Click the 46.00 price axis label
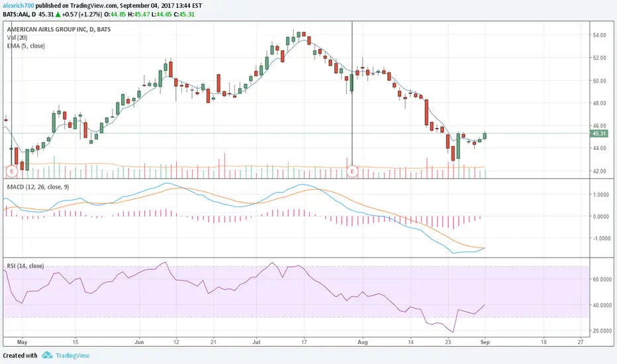Screen dimensions: 617x364 599,126
